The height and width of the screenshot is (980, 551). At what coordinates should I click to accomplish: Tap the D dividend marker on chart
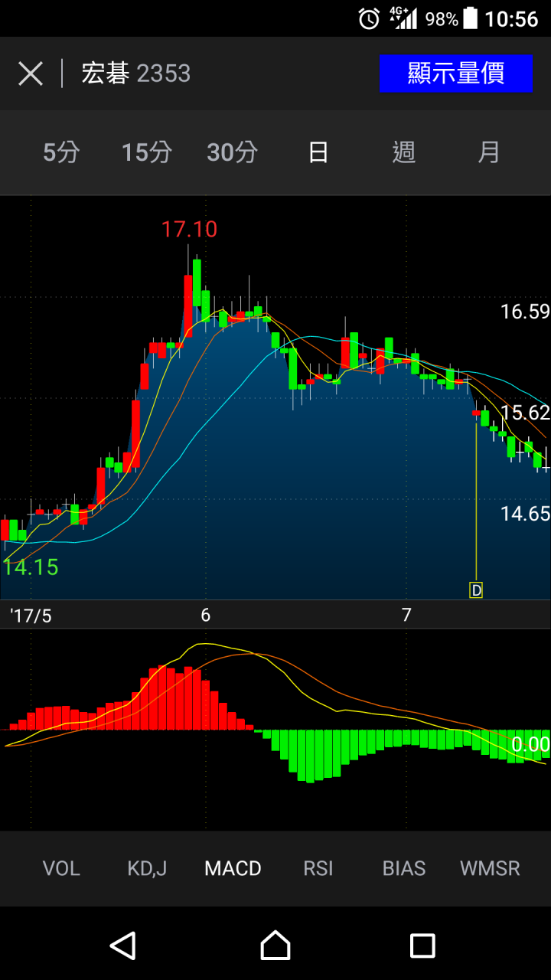(476, 590)
